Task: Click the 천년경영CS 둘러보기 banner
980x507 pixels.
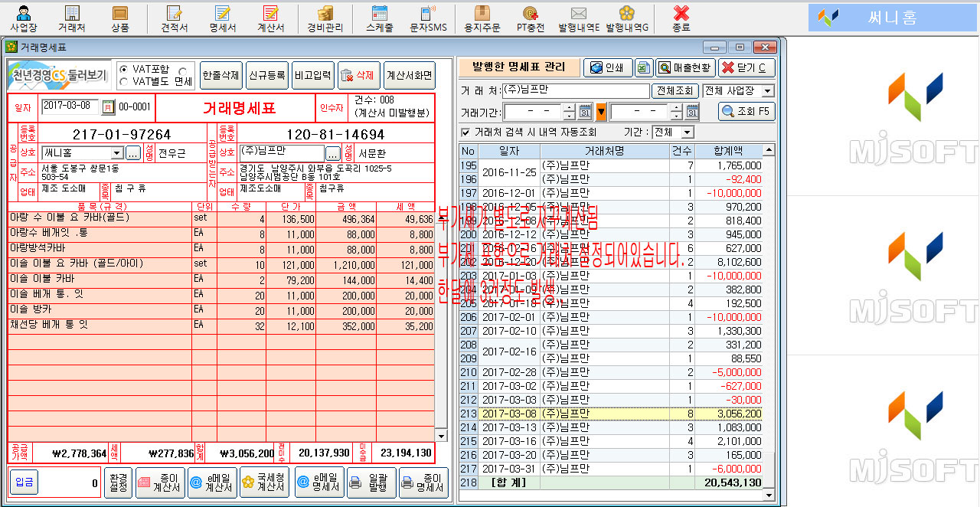Action: click(x=58, y=75)
